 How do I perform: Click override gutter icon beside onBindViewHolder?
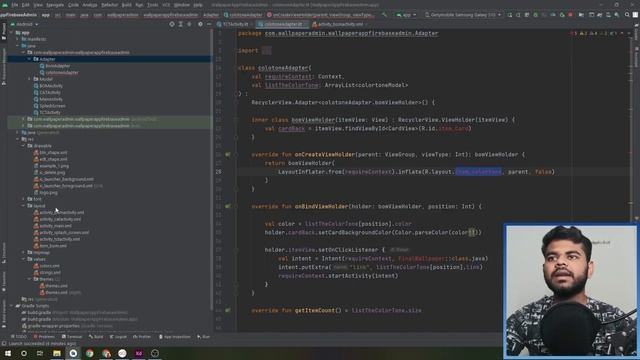[228, 207]
